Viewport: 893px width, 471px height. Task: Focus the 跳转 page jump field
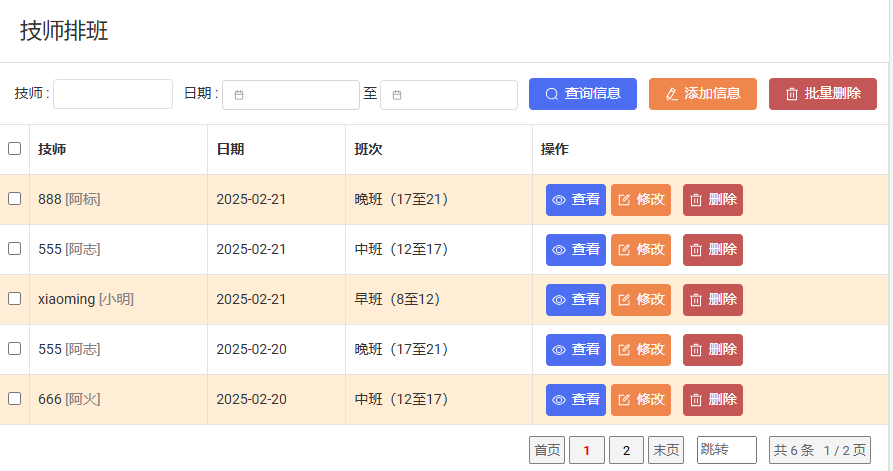pos(727,451)
